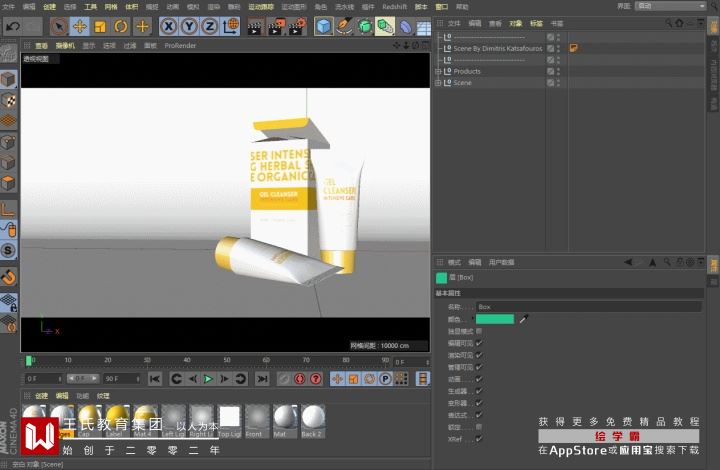Screen dimensions: 720x470
Task: Open the green layer color swatch
Action: [495, 319]
